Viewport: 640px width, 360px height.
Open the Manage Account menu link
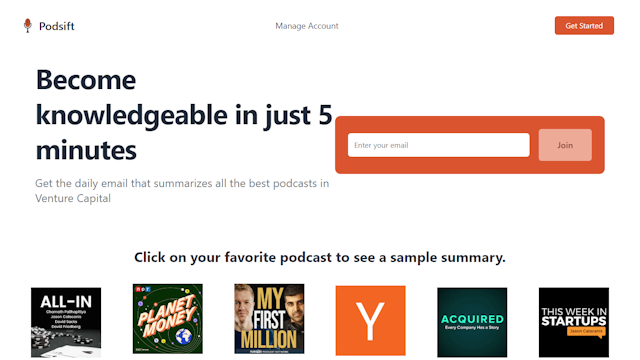coord(307,26)
